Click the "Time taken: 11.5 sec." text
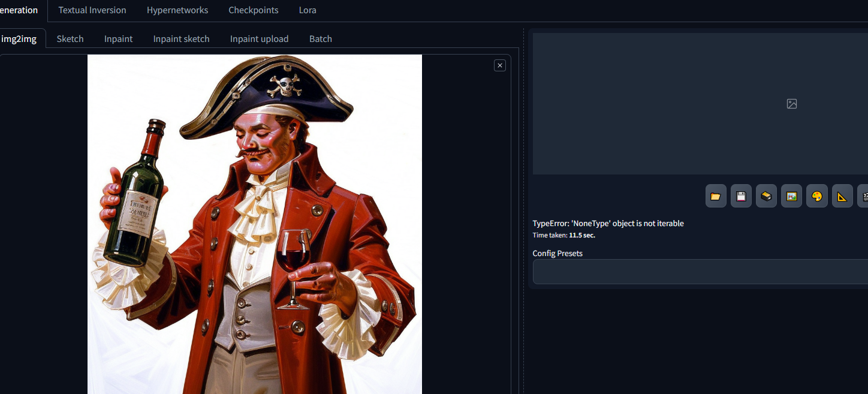This screenshot has width=868, height=394. [564, 236]
